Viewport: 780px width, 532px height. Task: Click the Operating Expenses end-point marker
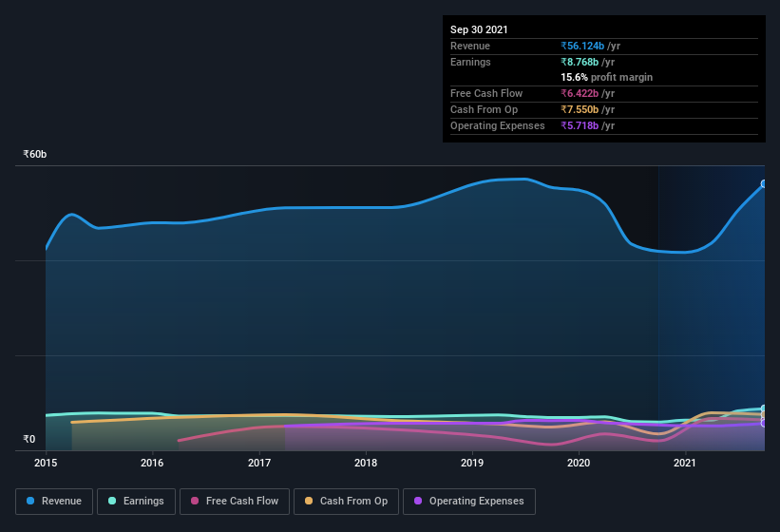coord(764,423)
